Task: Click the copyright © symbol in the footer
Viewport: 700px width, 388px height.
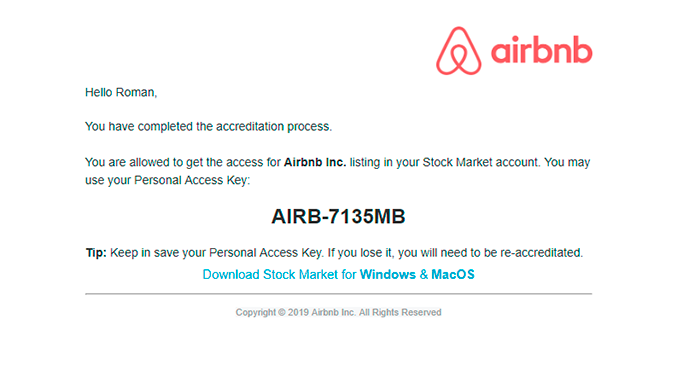Action: click(282, 313)
